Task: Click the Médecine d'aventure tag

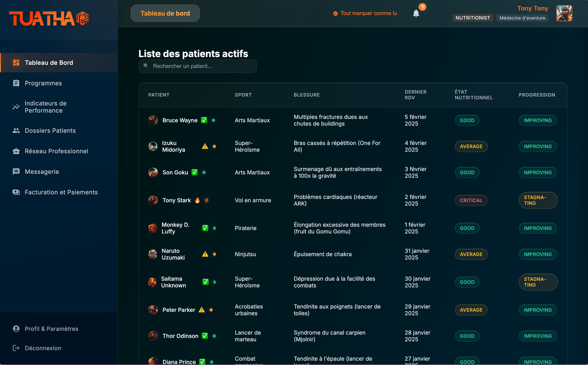Action: 522,18
